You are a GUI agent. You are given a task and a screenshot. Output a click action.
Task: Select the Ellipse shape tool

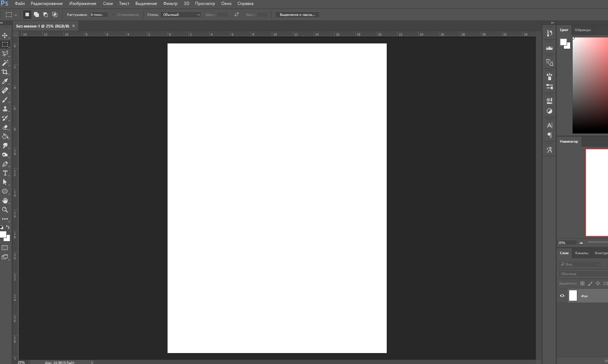(5, 191)
